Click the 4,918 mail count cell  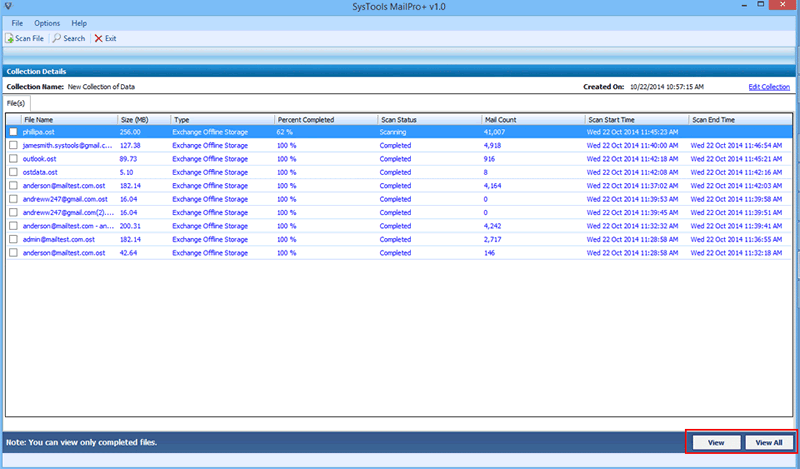click(492, 145)
